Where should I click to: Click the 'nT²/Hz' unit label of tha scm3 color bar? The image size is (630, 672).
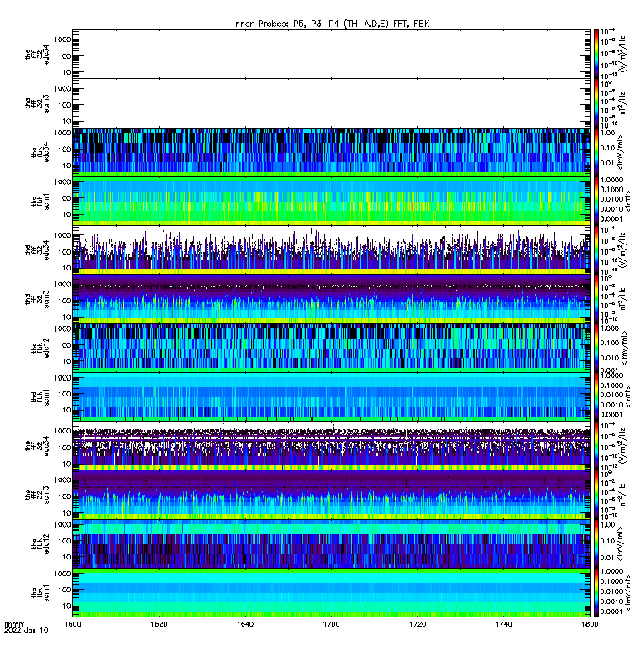click(623, 103)
